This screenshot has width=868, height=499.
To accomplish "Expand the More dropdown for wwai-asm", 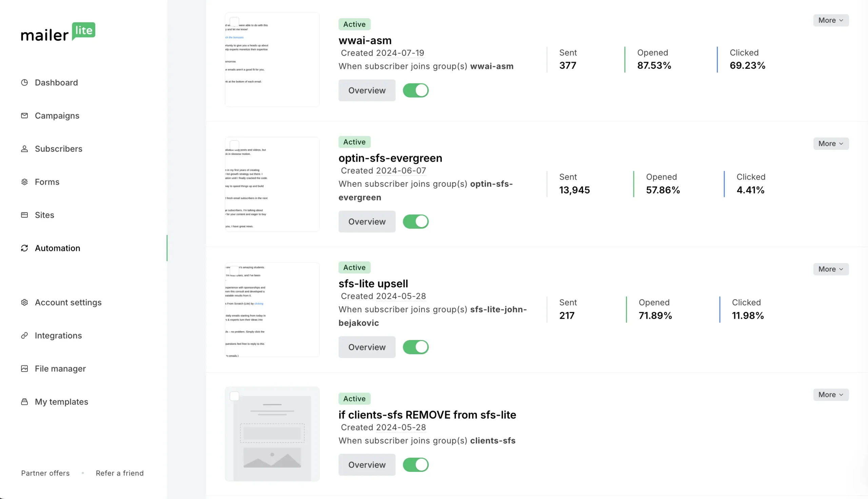I will click(831, 20).
